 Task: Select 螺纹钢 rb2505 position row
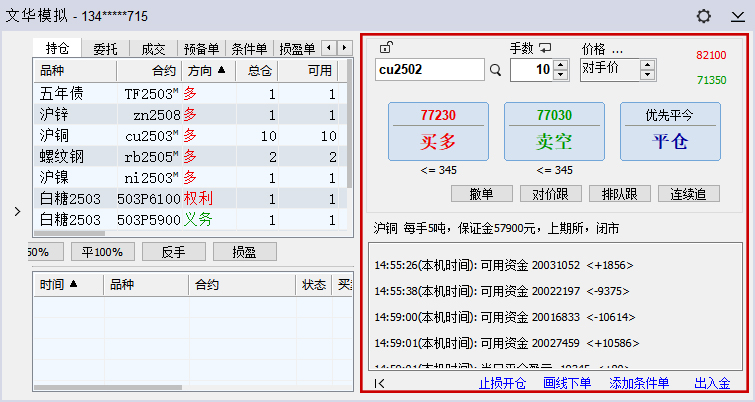(190, 156)
